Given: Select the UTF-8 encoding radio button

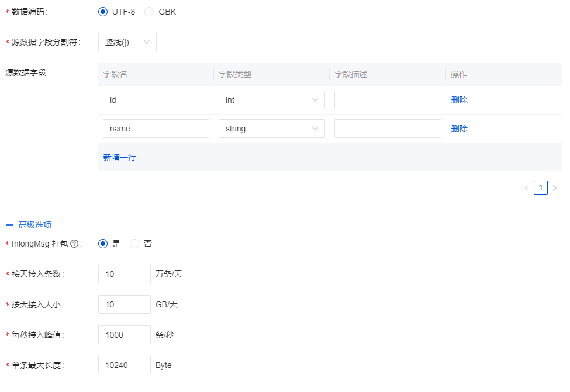Looking at the screenshot, I should point(103,12).
